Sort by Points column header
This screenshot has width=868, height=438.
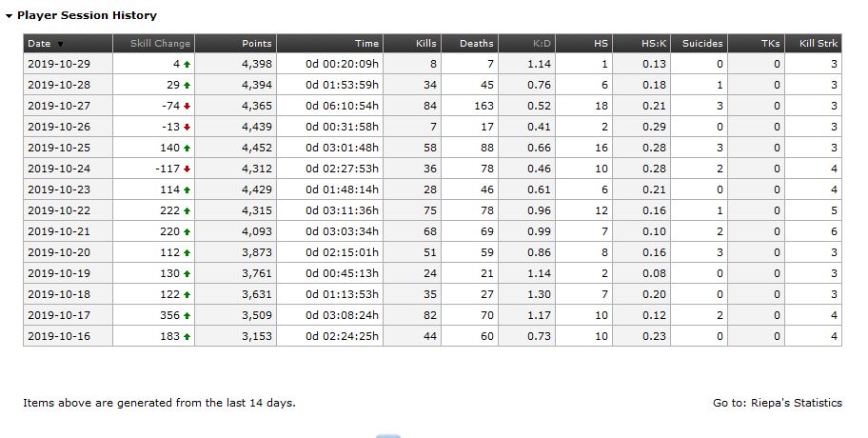click(x=257, y=43)
